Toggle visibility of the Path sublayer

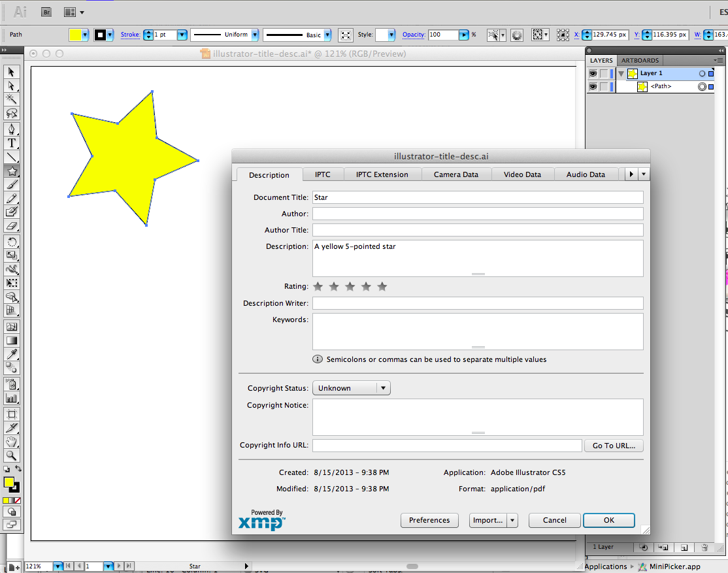(593, 86)
